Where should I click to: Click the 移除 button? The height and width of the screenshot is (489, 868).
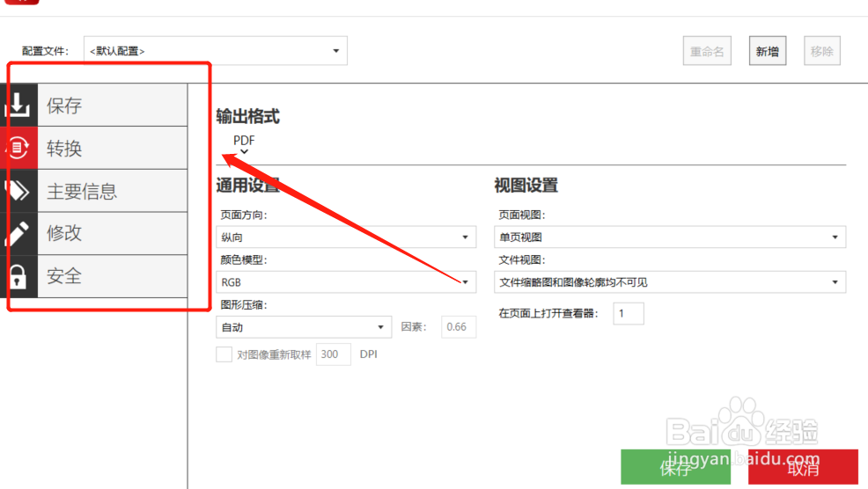822,51
